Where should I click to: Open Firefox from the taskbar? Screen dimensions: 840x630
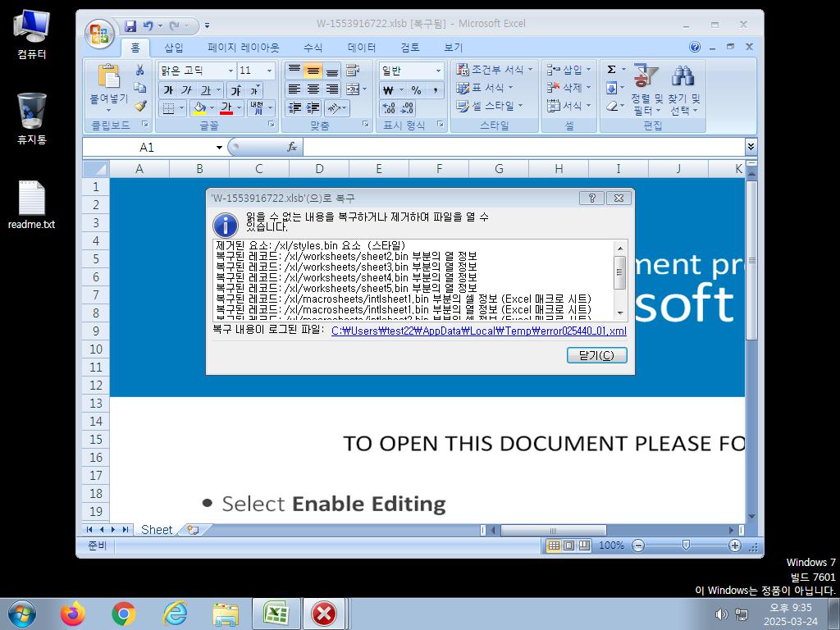pyautogui.click(x=73, y=614)
